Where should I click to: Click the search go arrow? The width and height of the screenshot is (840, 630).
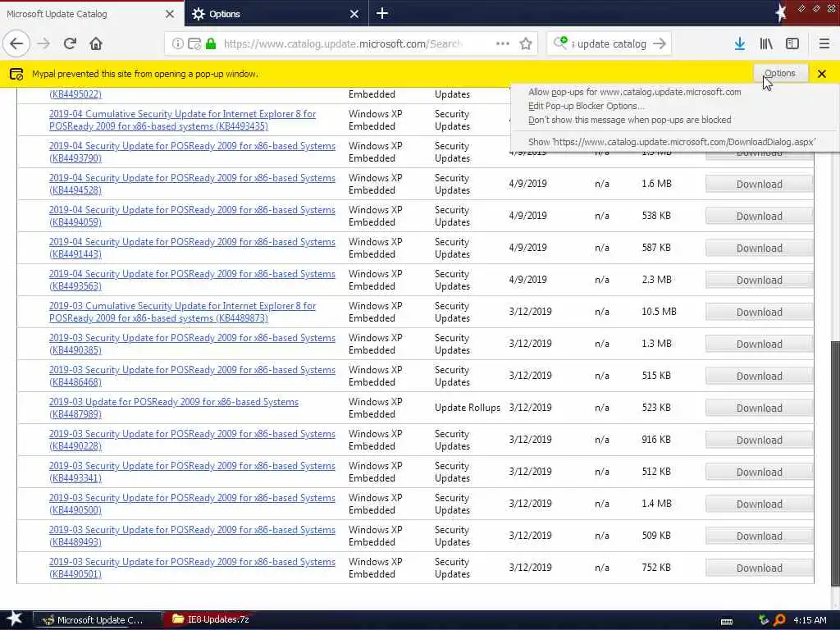tap(660, 43)
